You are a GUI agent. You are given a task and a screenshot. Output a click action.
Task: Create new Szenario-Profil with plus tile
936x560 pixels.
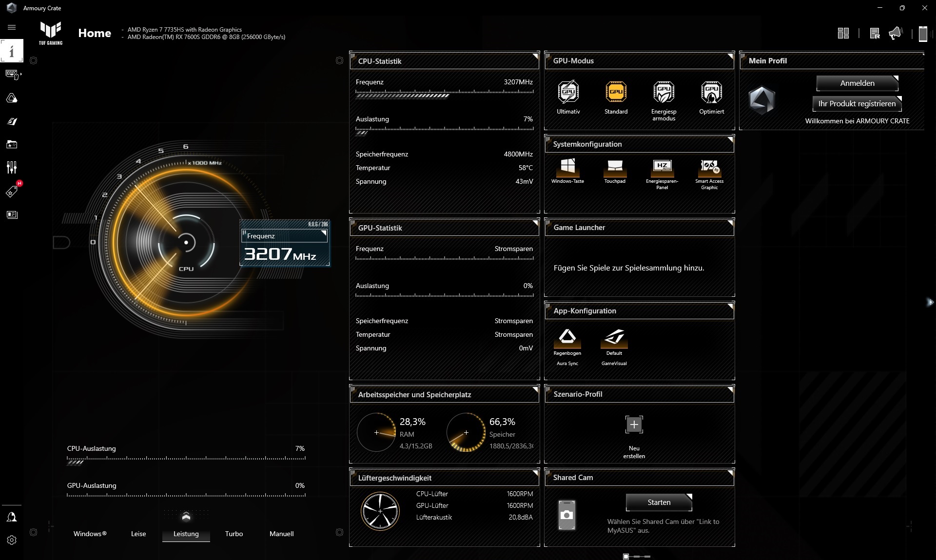coord(634,425)
